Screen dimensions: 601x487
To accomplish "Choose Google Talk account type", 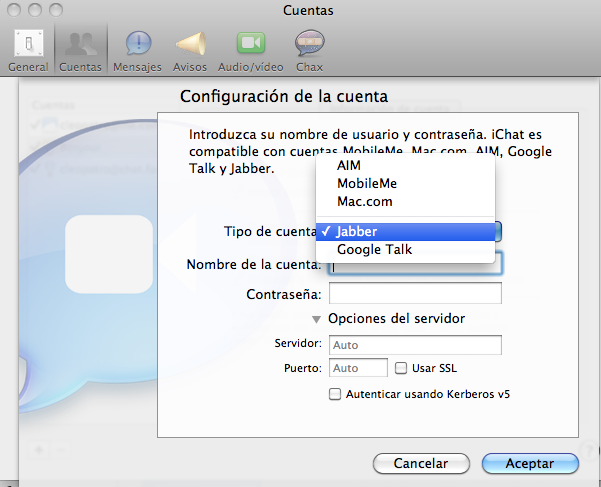I will coord(405,249).
